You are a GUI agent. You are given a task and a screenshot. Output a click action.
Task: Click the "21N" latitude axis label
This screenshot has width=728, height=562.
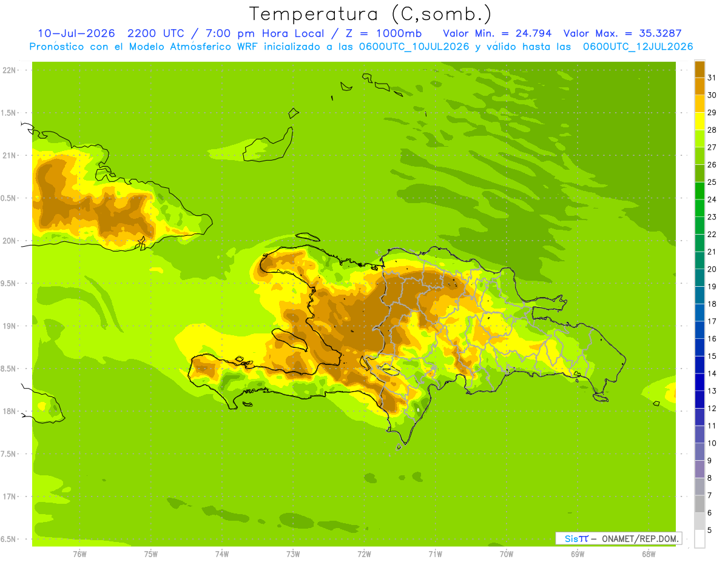[x=9, y=155]
